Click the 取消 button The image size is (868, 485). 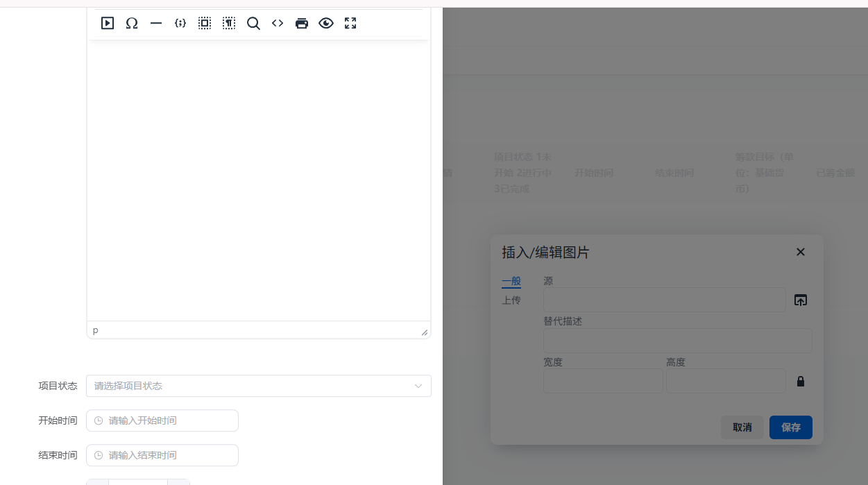742,427
